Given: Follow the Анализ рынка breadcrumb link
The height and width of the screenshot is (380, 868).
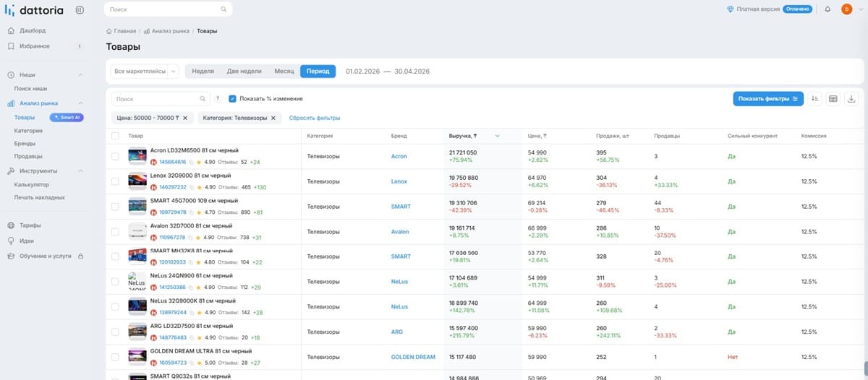Looking at the screenshot, I should 170,31.
